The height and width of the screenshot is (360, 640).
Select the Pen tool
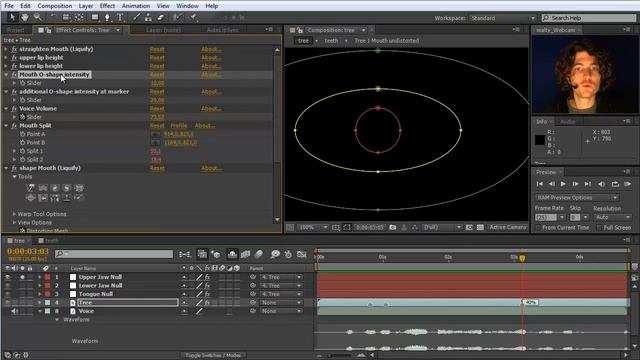pyautogui.click(x=107, y=17)
